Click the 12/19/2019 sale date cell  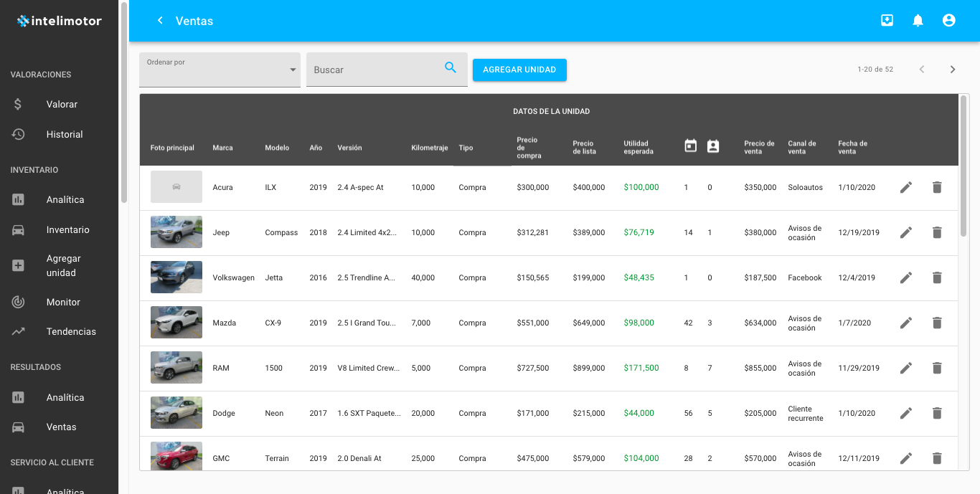[859, 232]
